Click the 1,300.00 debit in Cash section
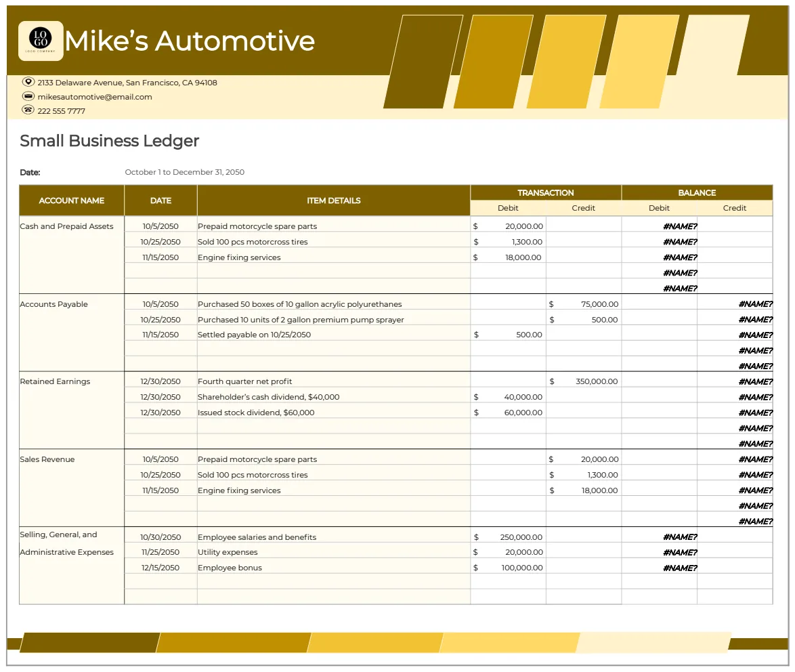 tap(508, 242)
